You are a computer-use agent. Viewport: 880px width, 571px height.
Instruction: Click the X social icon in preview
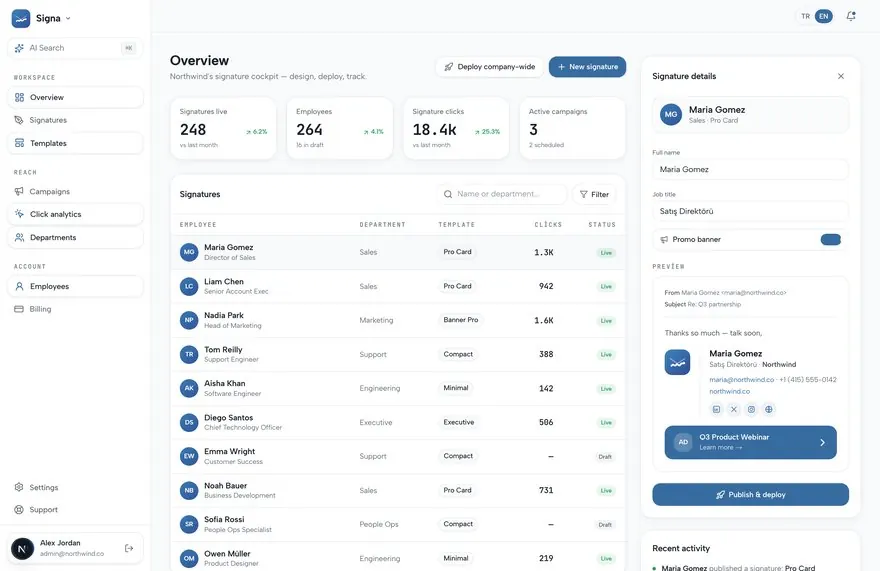pos(734,409)
